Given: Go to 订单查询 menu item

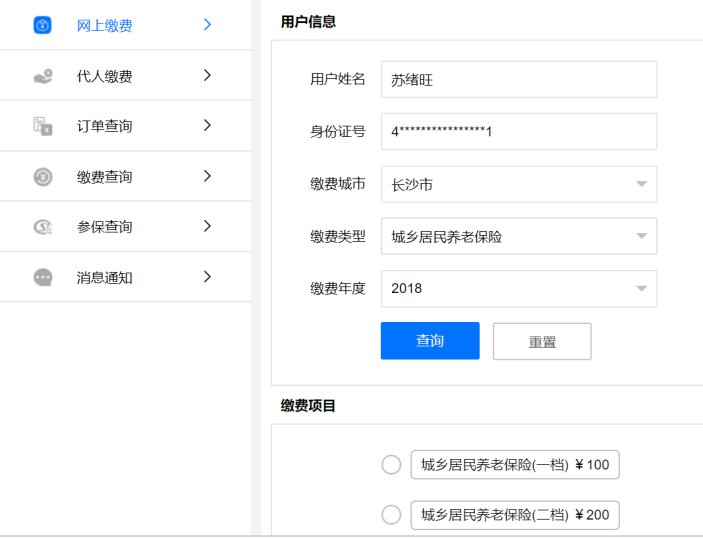Looking at the screenshot, I should pos(105,126).
